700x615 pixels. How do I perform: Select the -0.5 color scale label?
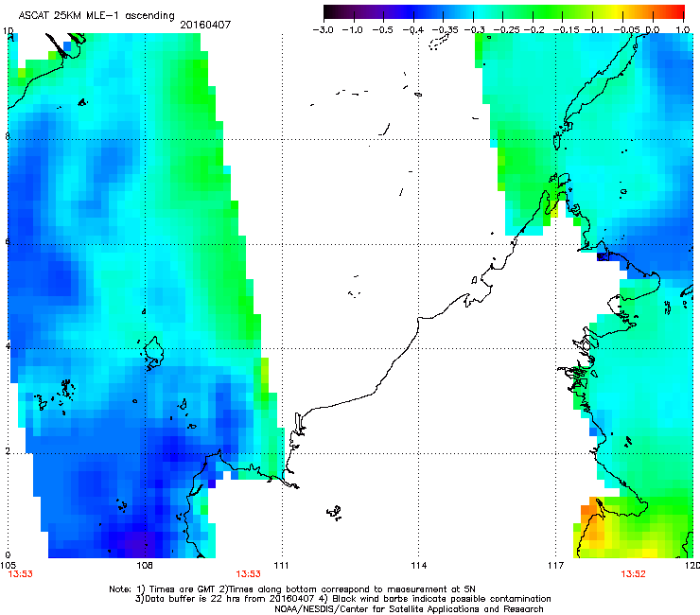point(382,30)
